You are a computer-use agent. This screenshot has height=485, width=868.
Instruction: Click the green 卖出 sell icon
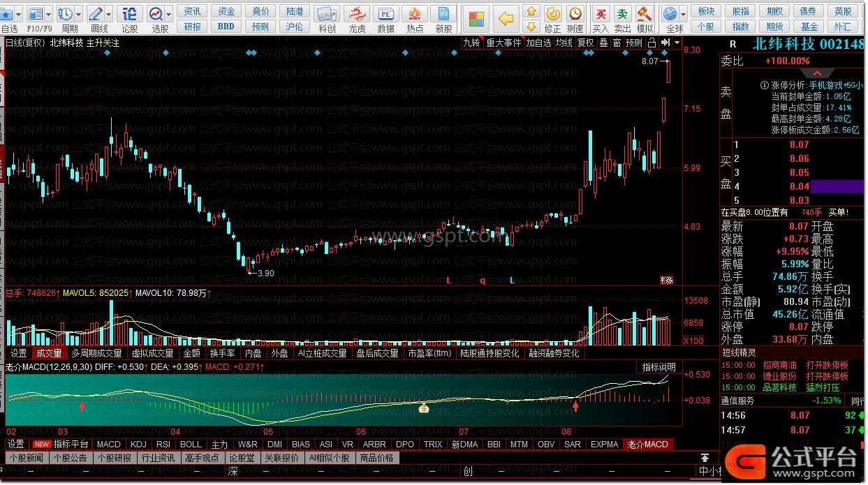point(622,13)
